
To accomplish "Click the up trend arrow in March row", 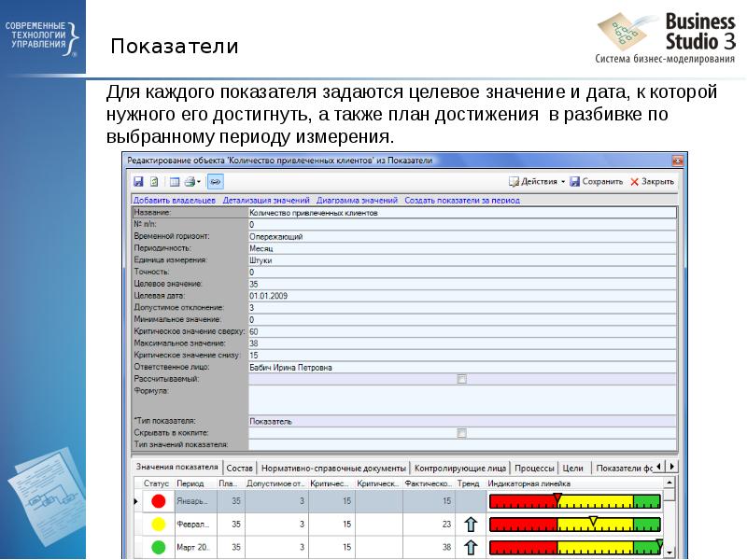I will [471, 548].
